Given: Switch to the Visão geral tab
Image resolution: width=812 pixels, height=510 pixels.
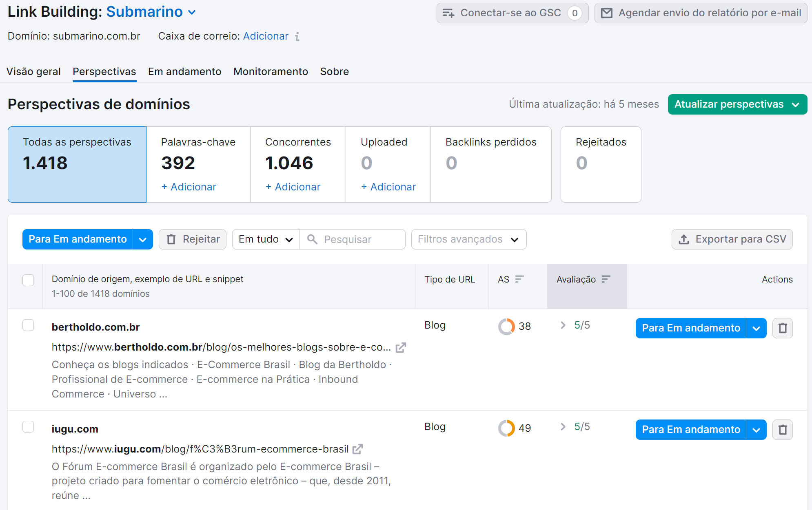Looking at the screenshot, I should [33, 72].
